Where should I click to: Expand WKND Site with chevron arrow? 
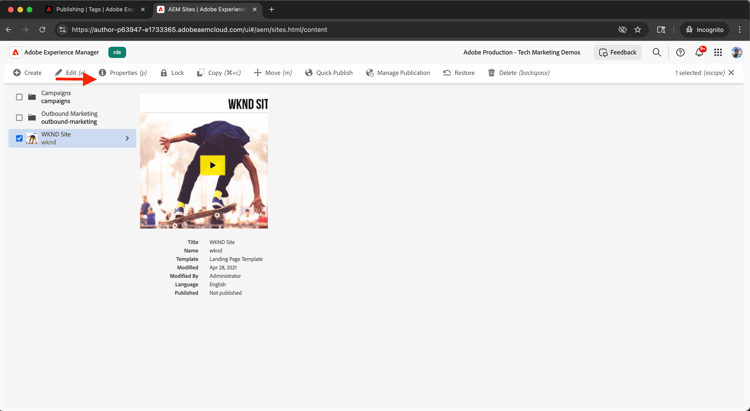pos(127,138)
